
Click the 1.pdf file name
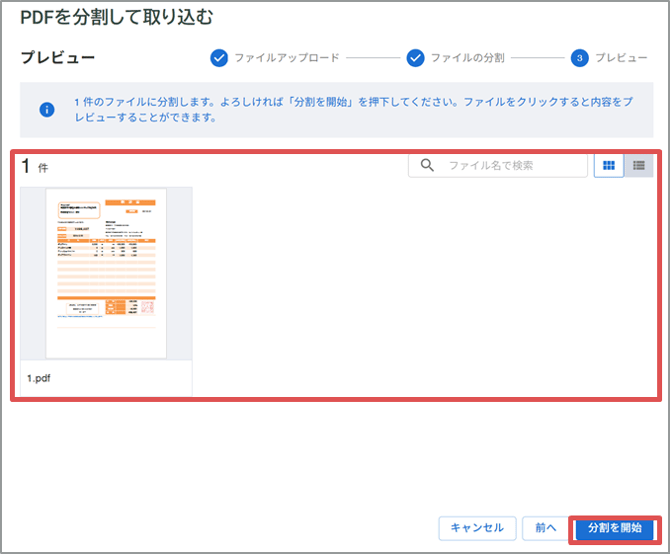[42, 379]
